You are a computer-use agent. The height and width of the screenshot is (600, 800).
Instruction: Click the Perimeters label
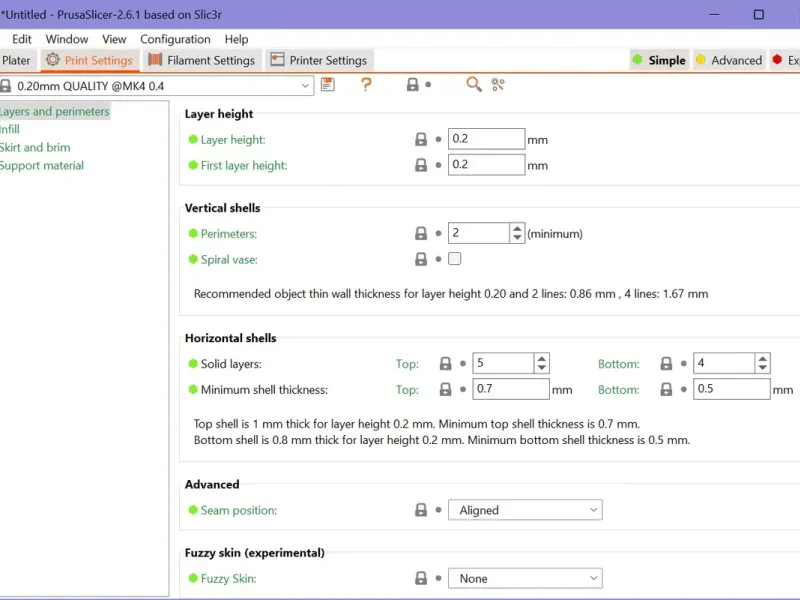[229, 234]
